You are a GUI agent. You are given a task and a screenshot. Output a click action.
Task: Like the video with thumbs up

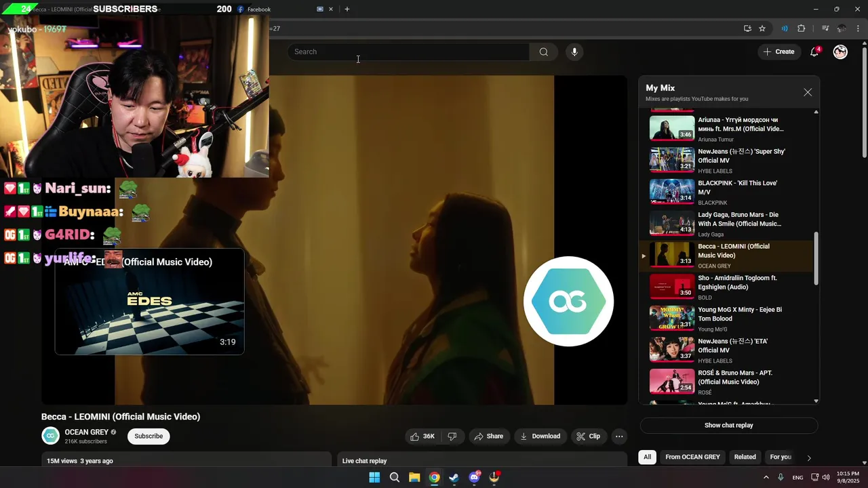(x=422, y=436)
